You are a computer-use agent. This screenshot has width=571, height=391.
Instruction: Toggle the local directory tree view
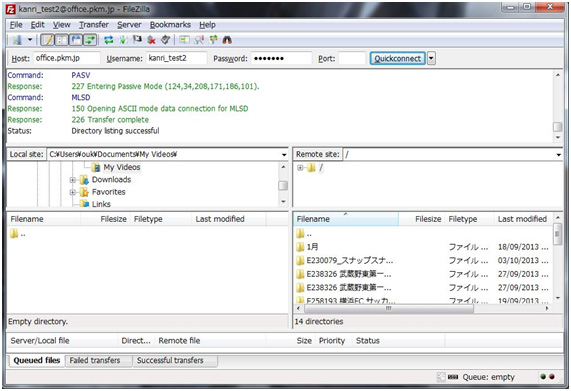pyautogui.click(x=62, y=40)
